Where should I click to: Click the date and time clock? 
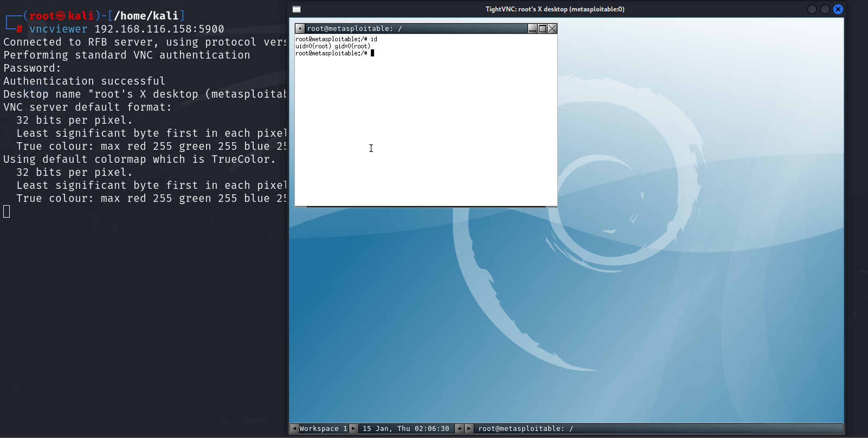click(406, 429)
